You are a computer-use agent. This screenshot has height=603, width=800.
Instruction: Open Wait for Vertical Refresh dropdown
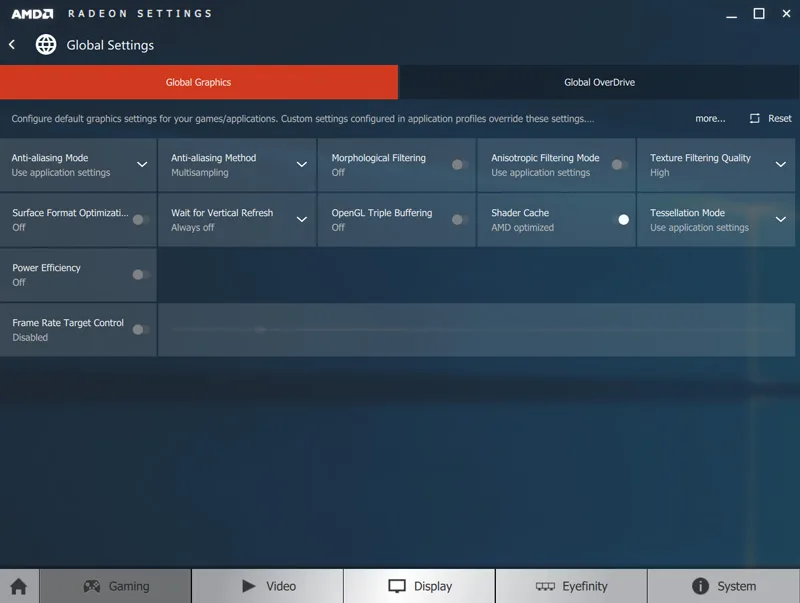pos(301,220)
